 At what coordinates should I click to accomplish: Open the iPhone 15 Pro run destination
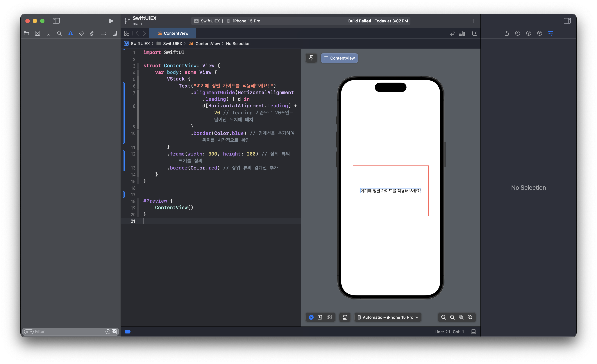click(246, 21)
